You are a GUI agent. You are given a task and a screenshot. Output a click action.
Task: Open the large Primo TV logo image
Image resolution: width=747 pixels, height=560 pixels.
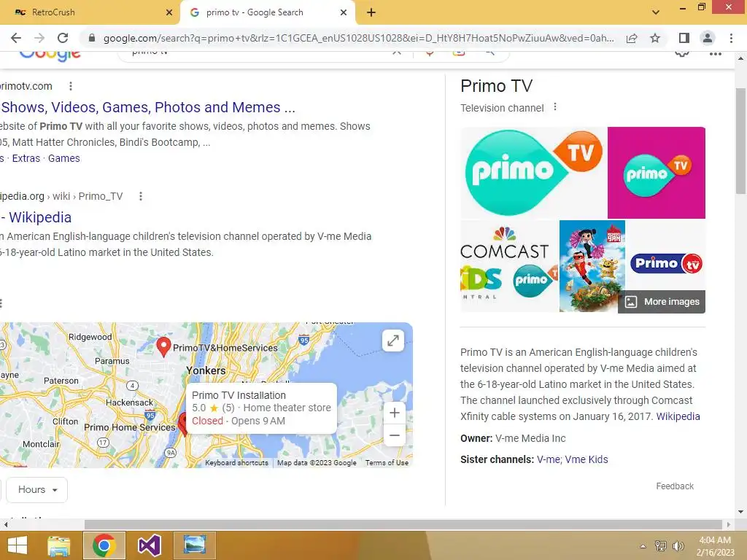533,172
